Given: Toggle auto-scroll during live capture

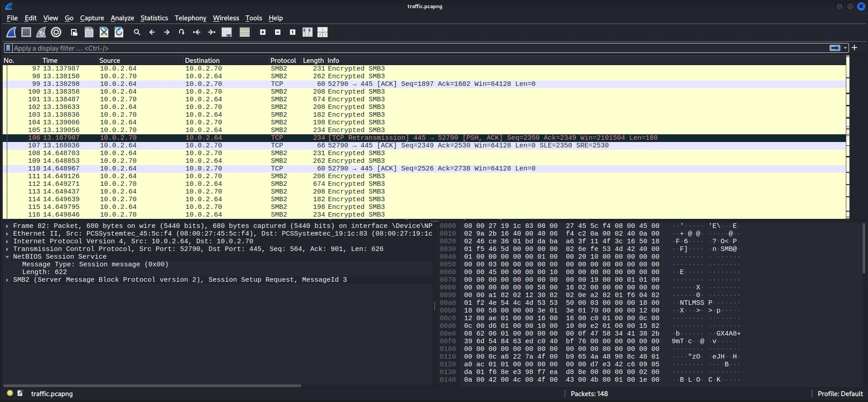Looking at the screenshot, I should pos(227,32).
